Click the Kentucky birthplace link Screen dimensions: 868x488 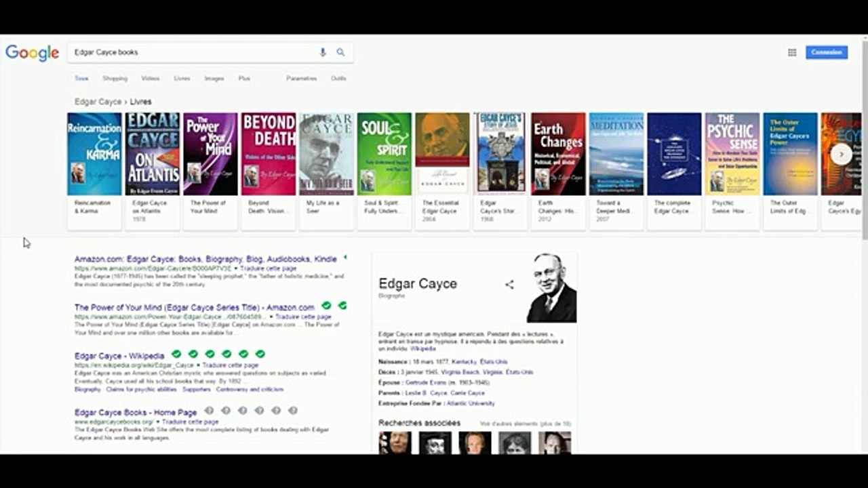(x=464, y=362)
